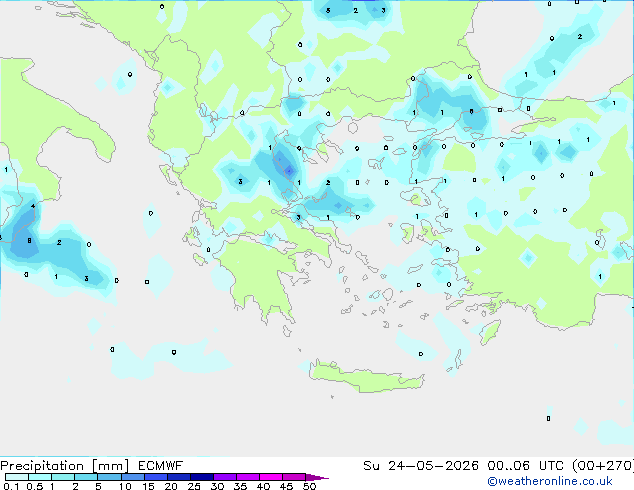Pick the 25–30 mm navy swatch
Screen dimensions: 634x490
click(x=202, y=477)
